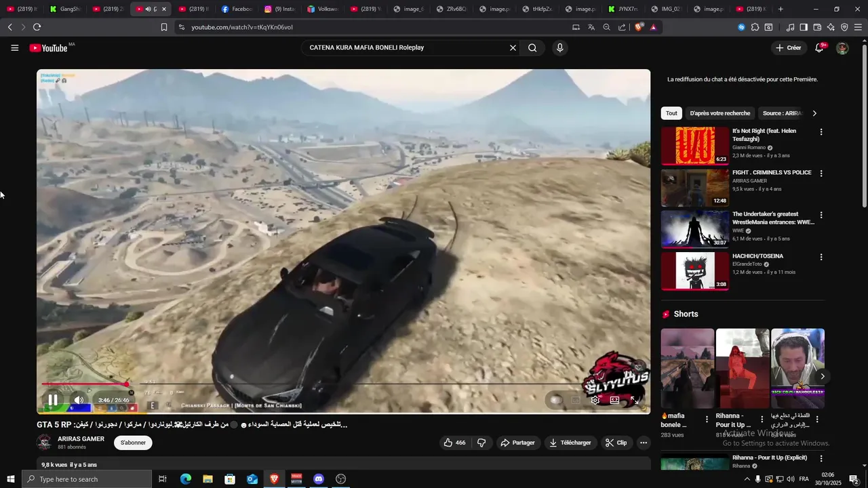Select the Tout filter chip

(x=671, y=113)
